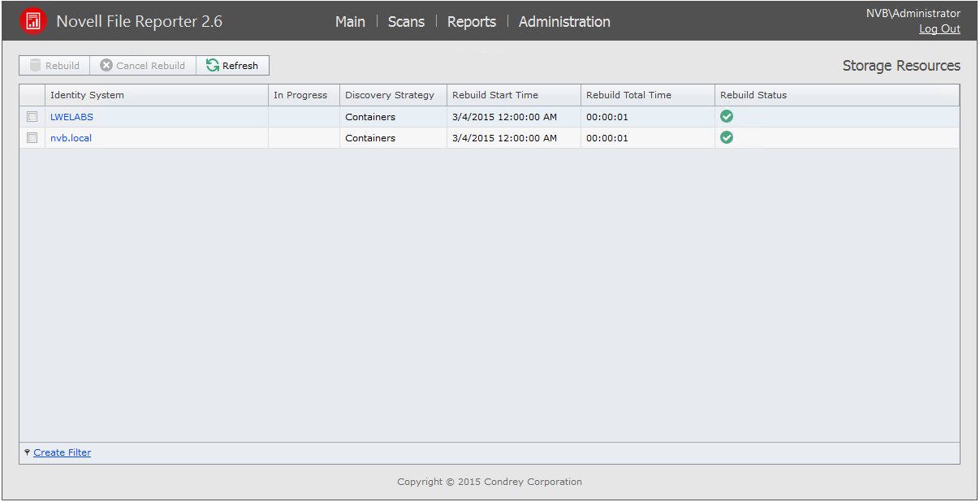980x502 pixels.
Task: Click the Cancel Rebuild toolbar button
Action: pyautogui.click(x=143, y=66)
